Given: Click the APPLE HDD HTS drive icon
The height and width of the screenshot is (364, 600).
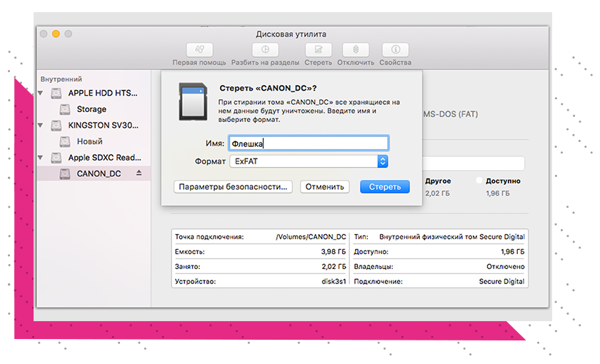Looking at the screenshot, I should (56, 93).
